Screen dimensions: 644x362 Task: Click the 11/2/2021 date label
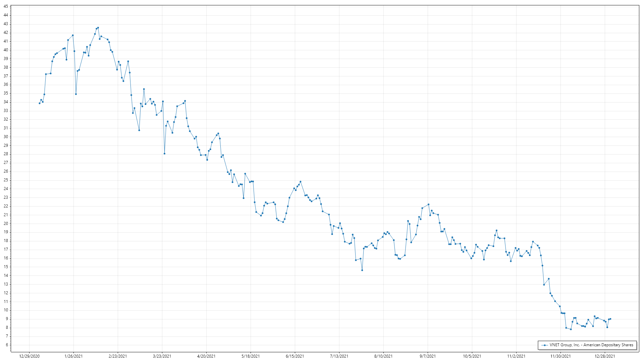pos(516,356)
